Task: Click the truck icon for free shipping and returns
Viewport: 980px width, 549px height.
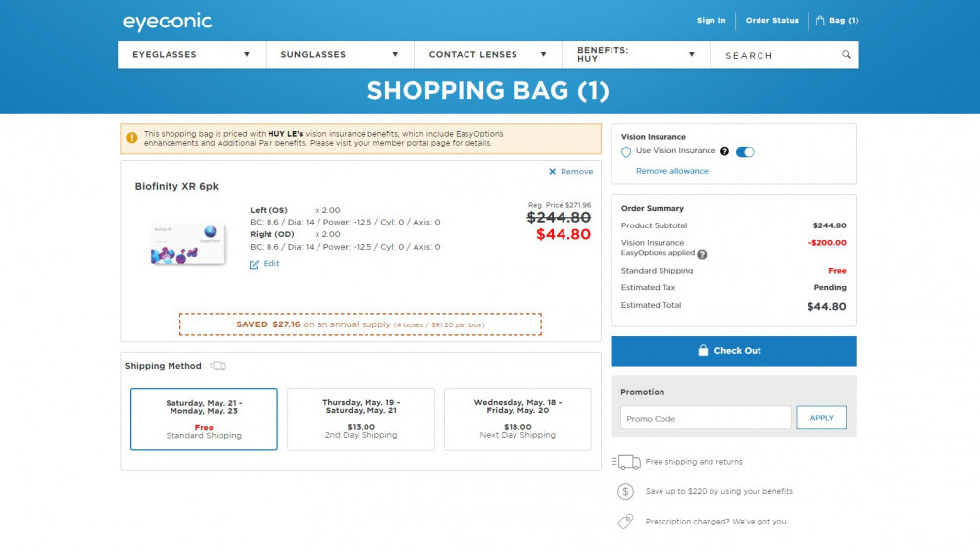Action: [x=626, y=462]
